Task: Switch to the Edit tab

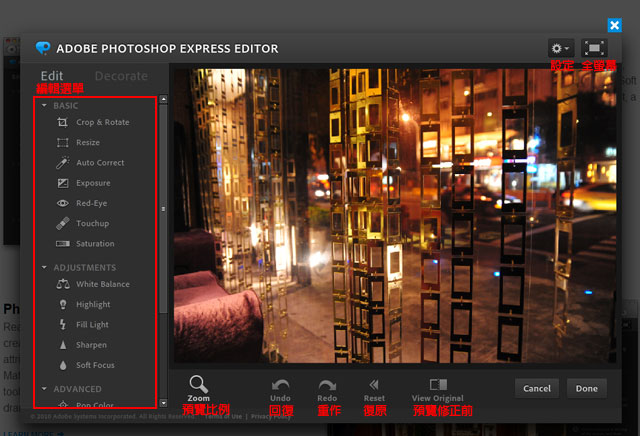Action: click(52, 76)
